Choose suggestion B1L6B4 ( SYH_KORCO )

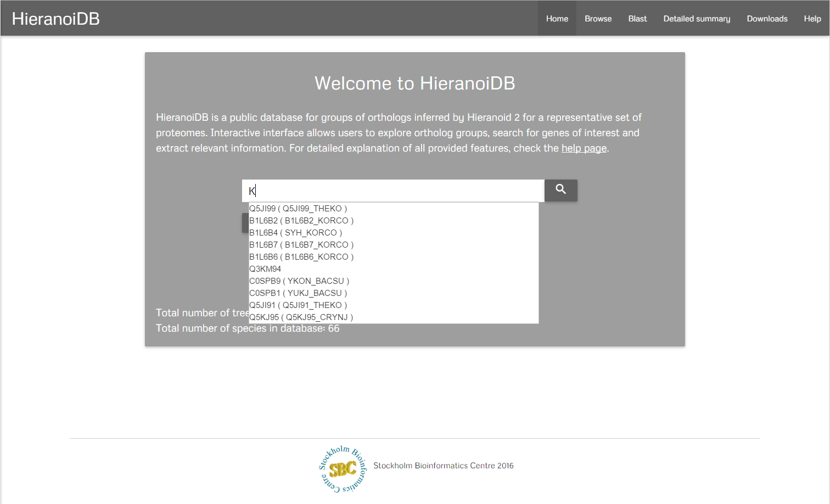[x=394, y=233]
